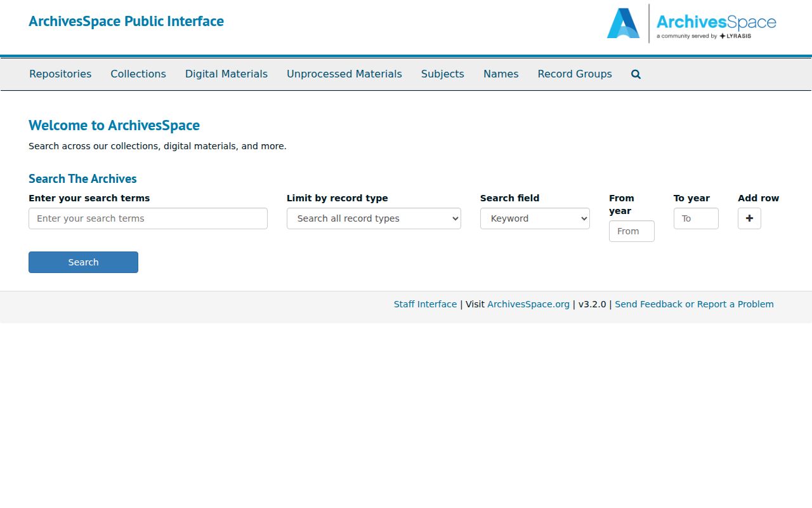Screen dimensions: 812x508
Task: Browse Unprocessed Materials
Action: (344, 74)
